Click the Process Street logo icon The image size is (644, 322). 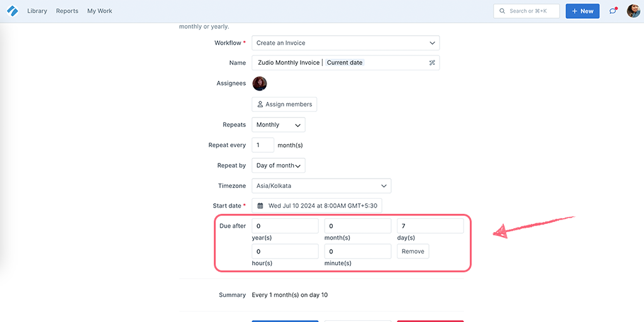[x=13, y=11]
